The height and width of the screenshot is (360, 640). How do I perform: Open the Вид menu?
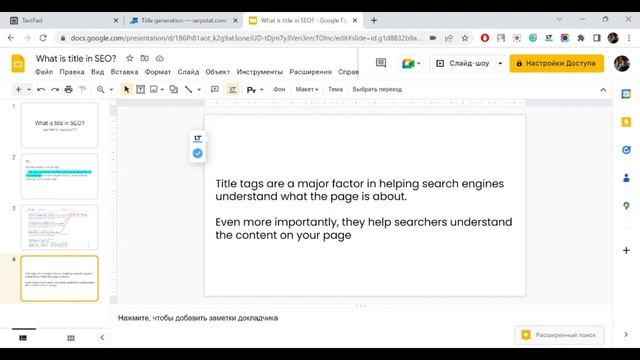[98, 72]
